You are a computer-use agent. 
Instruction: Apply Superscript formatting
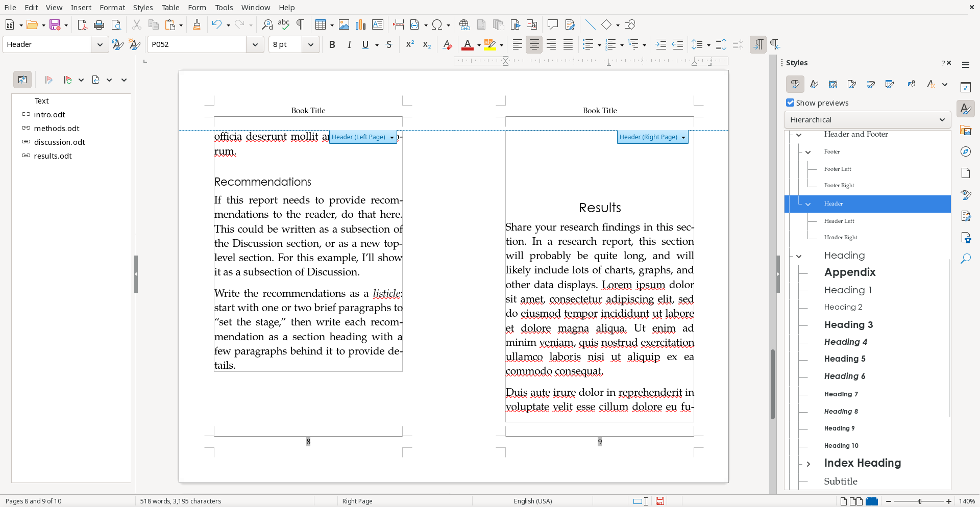410,44
